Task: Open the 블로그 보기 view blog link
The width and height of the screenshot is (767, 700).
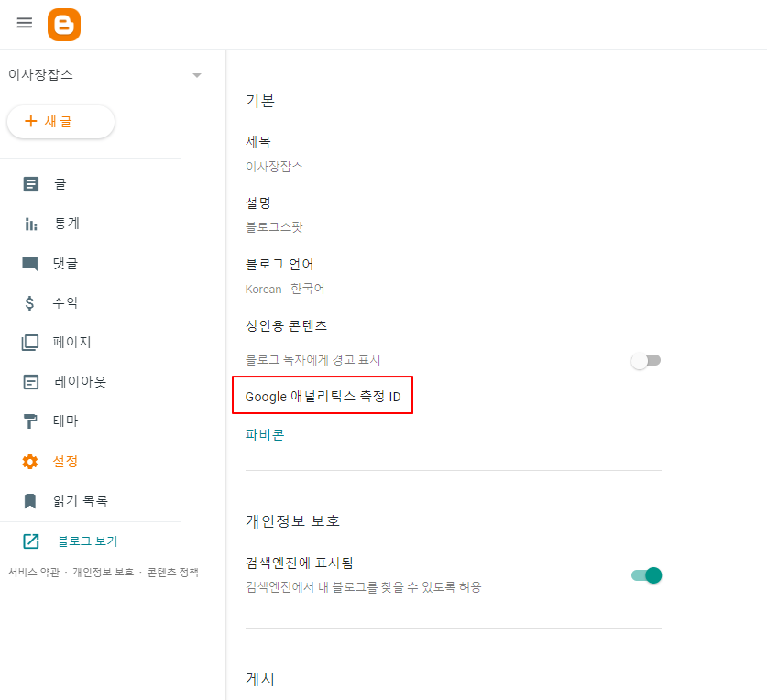Action: [88, 541]
